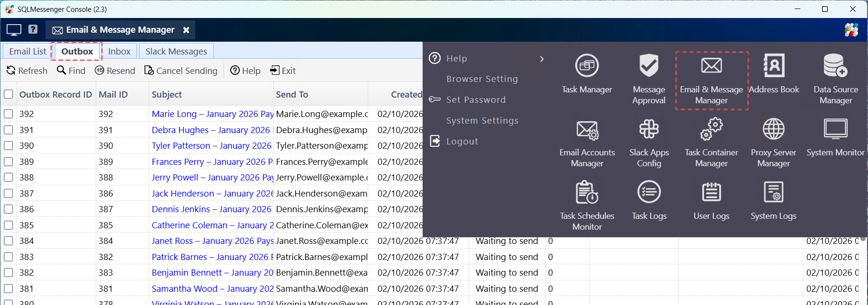Click the Subject column header

pos(211,94)
